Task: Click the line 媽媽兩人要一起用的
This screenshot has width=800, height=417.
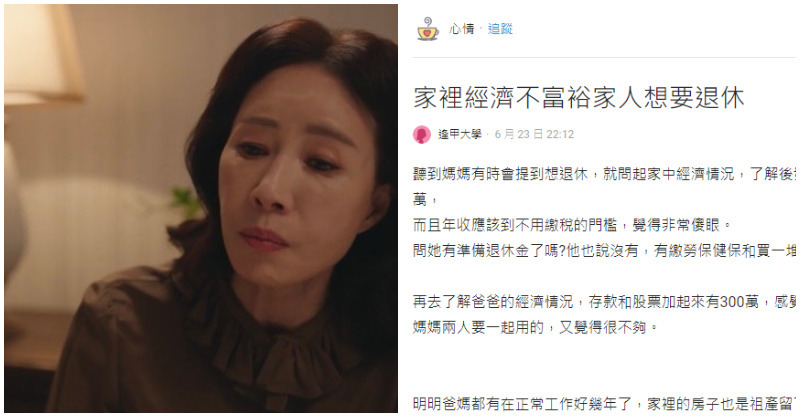Action: [x=535, y=327]
